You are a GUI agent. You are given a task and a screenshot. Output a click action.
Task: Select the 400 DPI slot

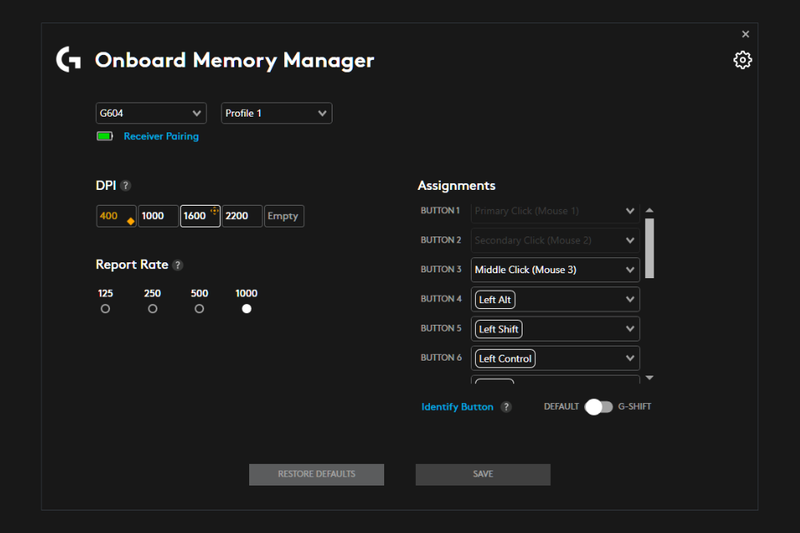116,216
